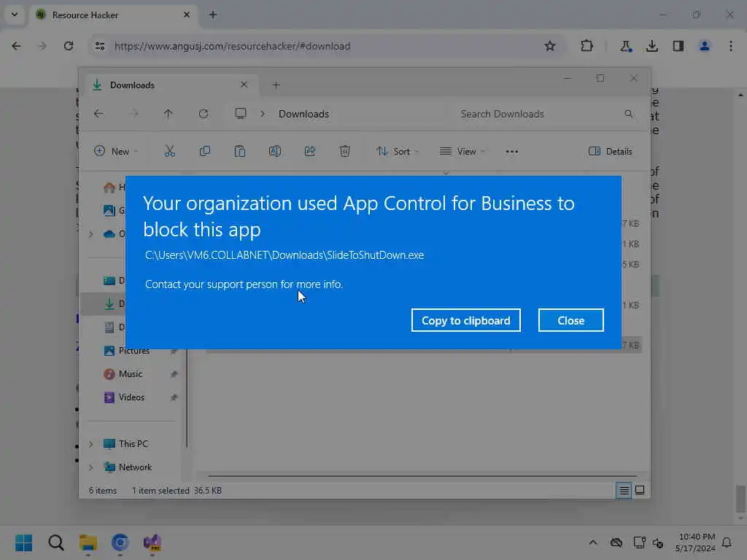Refresh the Downloads folder view
The width and height of the screenshot is (747, 560).
[204, 114]
